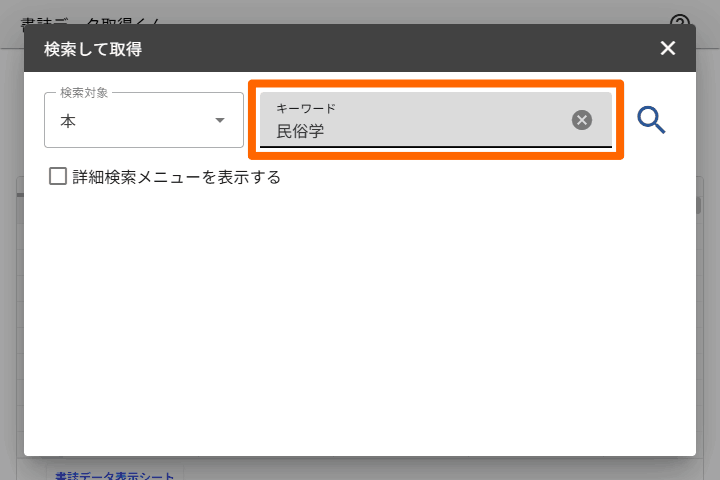Click the empty white dialog results area
The image size is (720, 480).
(x=360, y=320)
